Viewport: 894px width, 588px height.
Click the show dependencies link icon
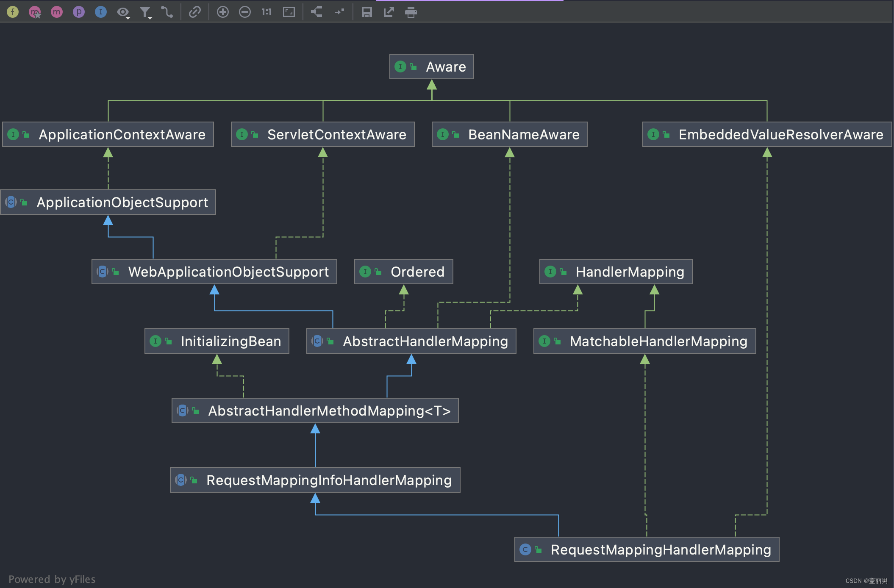[194, 12]
